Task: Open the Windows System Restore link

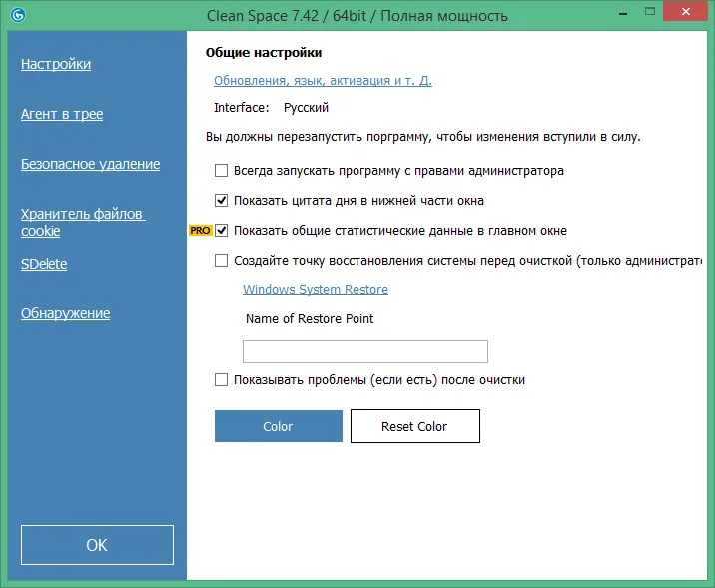Action: coord(316,289)
